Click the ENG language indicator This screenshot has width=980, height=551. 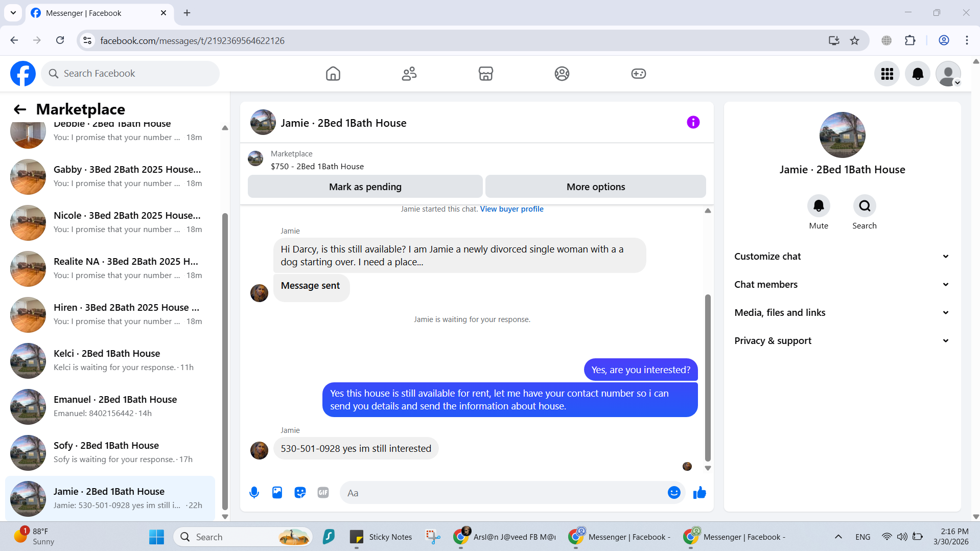tap(862, 537)
